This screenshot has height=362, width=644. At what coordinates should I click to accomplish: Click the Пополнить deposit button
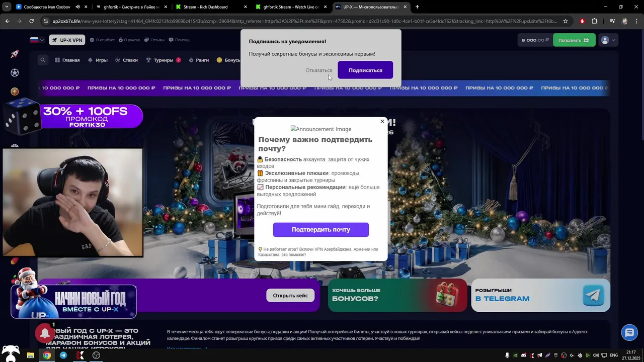pos(574,40)
